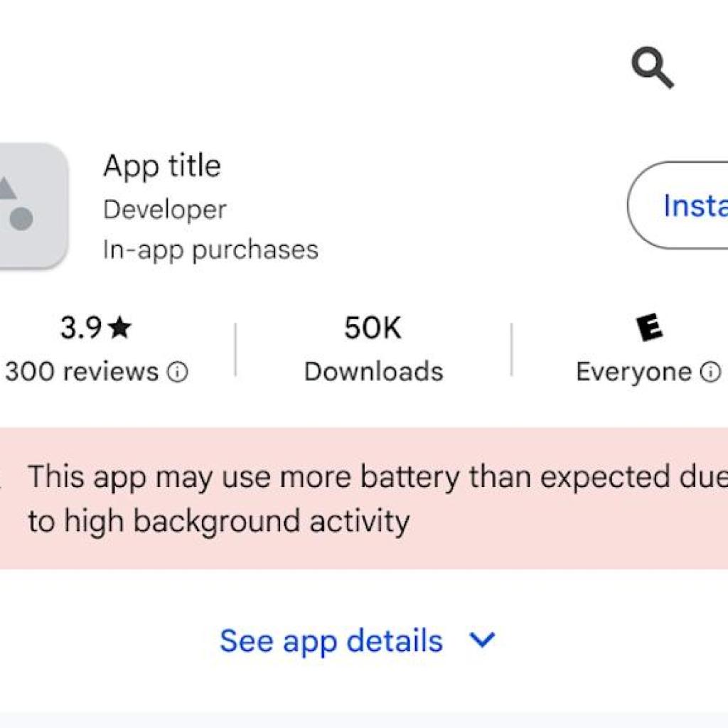Select the App title heading

click(x=161, y=165)
